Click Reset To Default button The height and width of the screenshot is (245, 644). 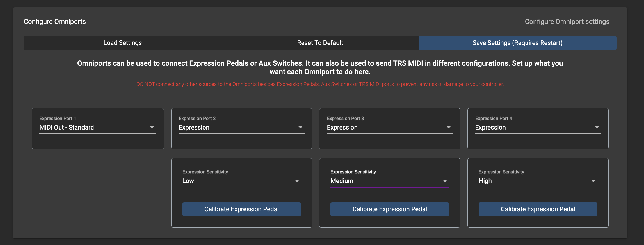point(320,43)
